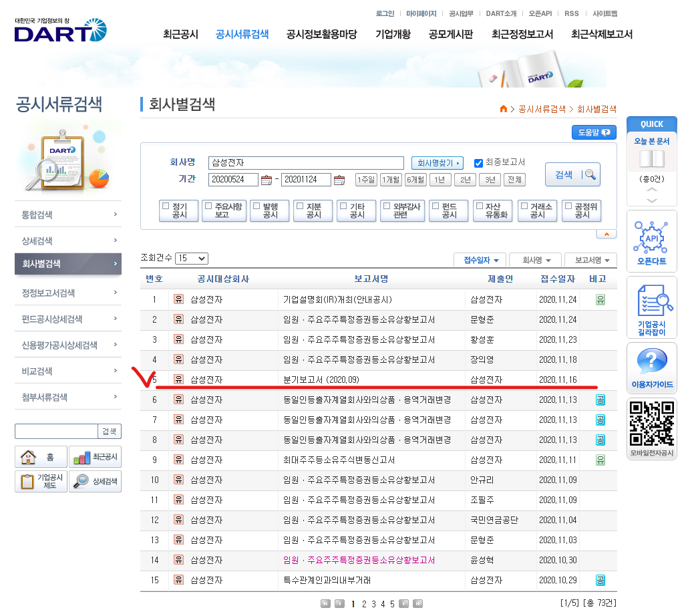This screenshot has height=616, width=696.
Task: Check 지분공시 filter checkbox
Action: click(300, 206)
